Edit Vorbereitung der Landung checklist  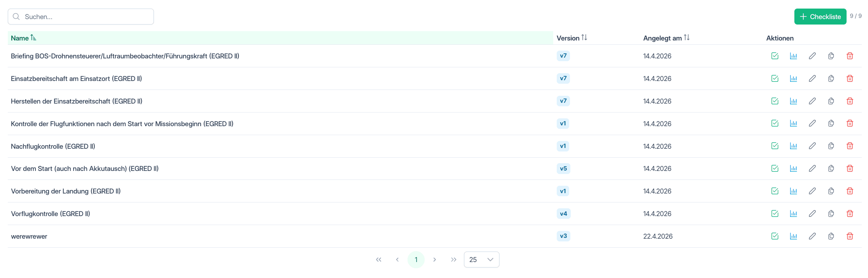812,191
